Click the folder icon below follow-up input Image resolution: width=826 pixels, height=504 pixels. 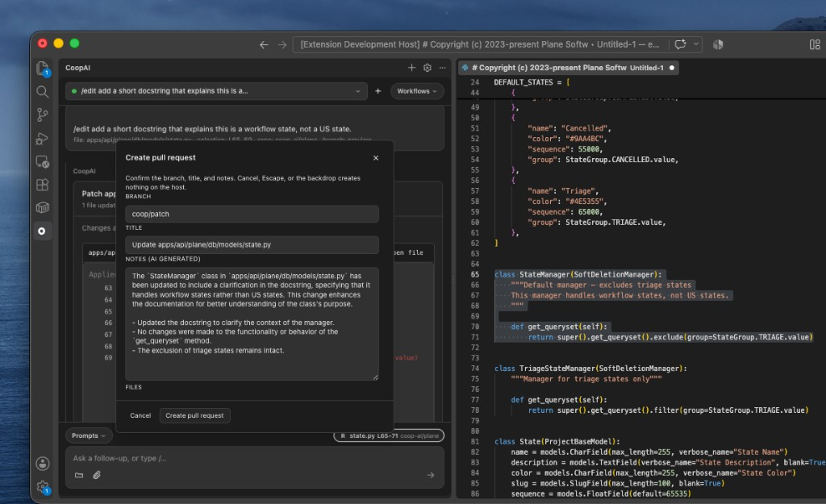click(x=79, y=475)
